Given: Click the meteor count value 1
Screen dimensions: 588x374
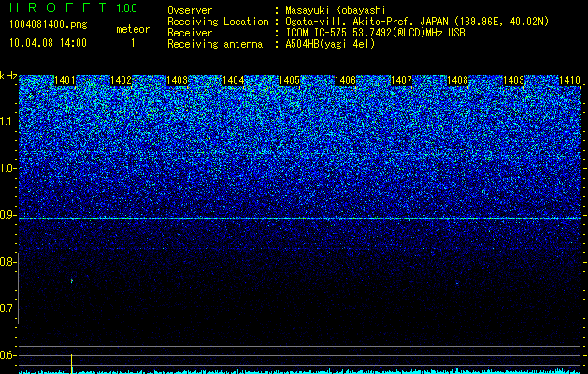Looking at the screenshot, I should [x=133, y=43].
